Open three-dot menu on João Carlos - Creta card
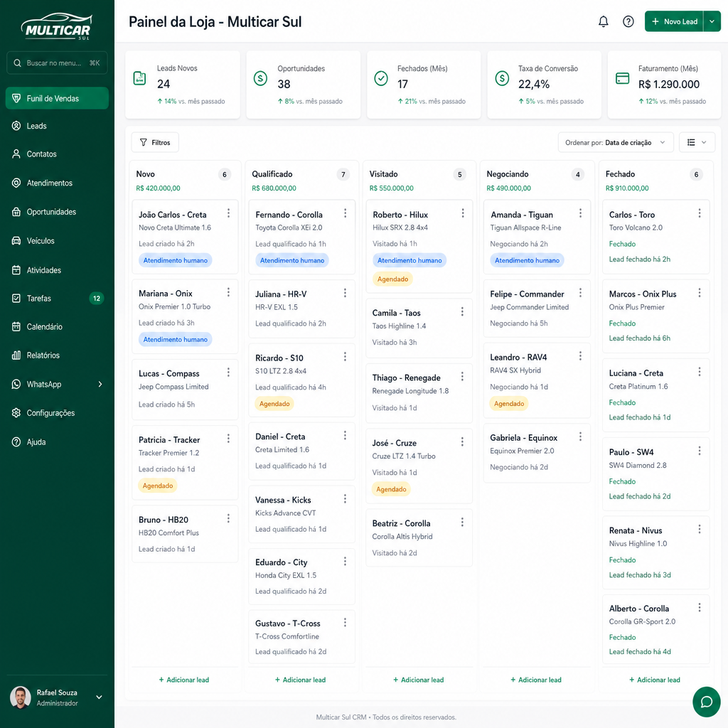This screenshot has width=728, height=728. coord(228,213)
